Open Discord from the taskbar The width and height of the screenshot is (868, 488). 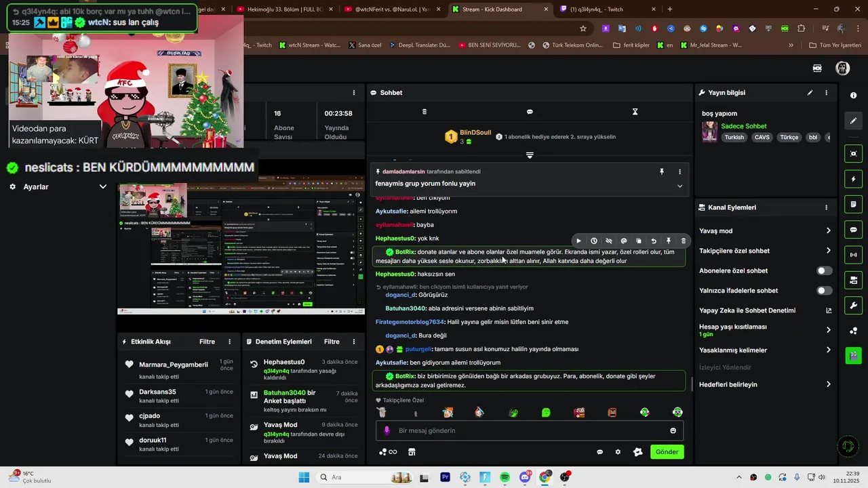pos(525,477)
